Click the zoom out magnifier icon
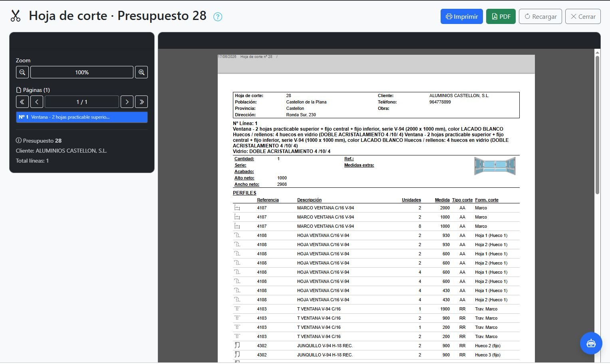Screen dimensions: 610x364 click(22, 72)
